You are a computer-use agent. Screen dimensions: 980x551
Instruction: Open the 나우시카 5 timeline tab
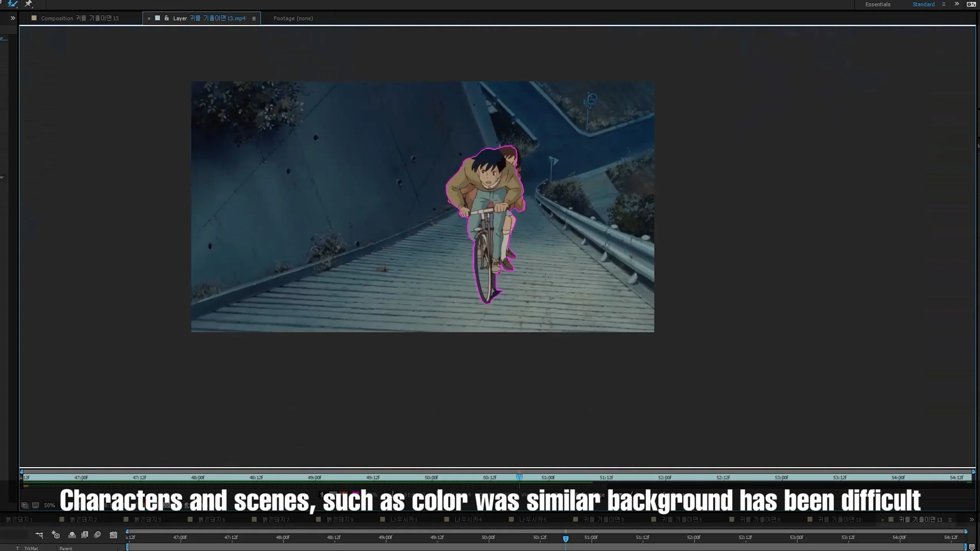pyautogui.click(x=532, y=520)
